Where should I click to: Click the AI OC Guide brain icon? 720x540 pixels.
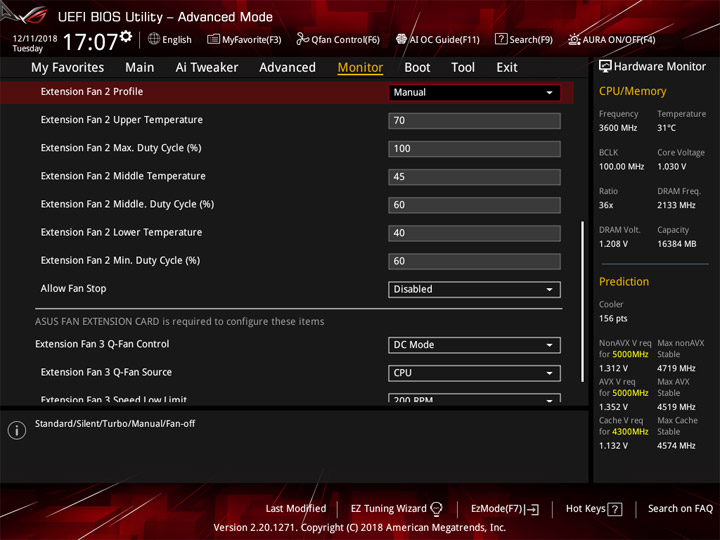401,39
